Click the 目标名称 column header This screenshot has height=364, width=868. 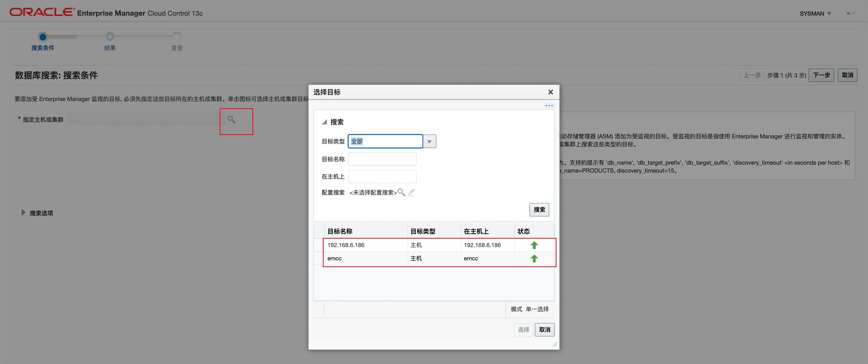pyautogui.click(x=340, y=231)
